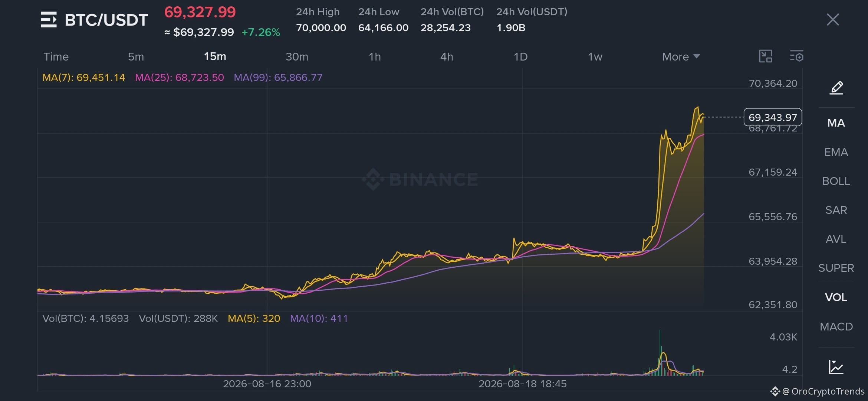The image size is (868, 401).
Task: Toggle the MA indicator
Action: click(x=836, y=123)
